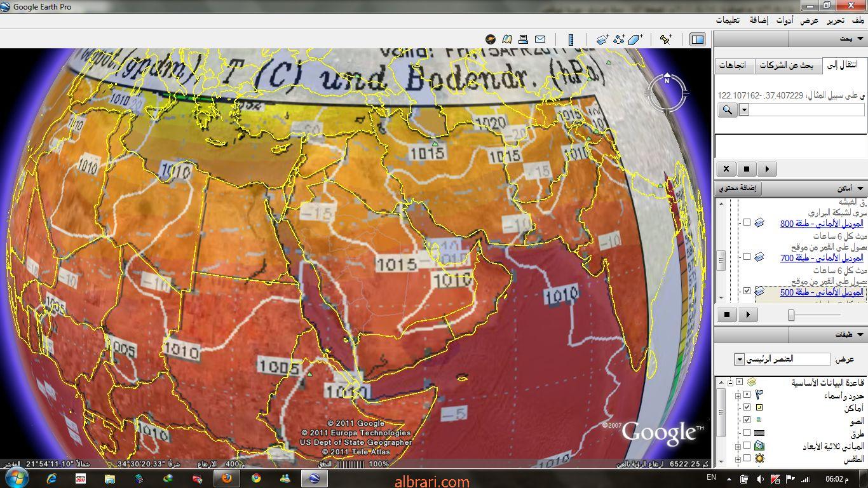
Task: Click the overlay icon beside طبقة 500
Action: [x=759, y=292]
